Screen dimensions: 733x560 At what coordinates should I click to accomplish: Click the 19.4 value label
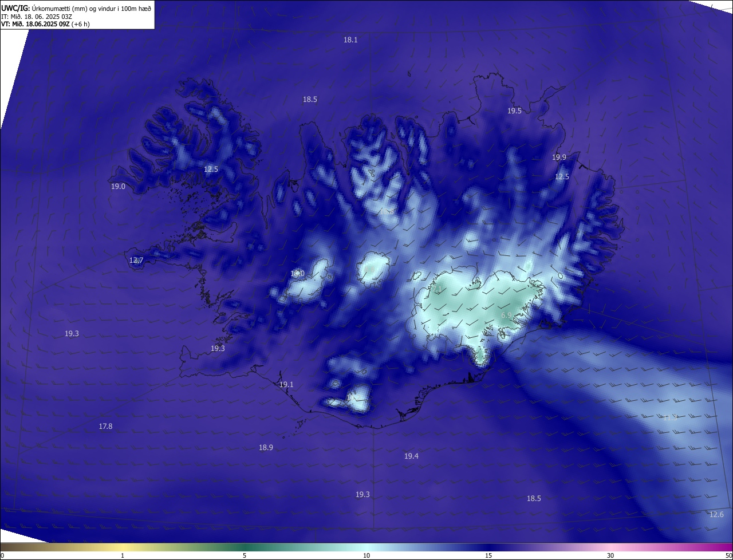411,456
